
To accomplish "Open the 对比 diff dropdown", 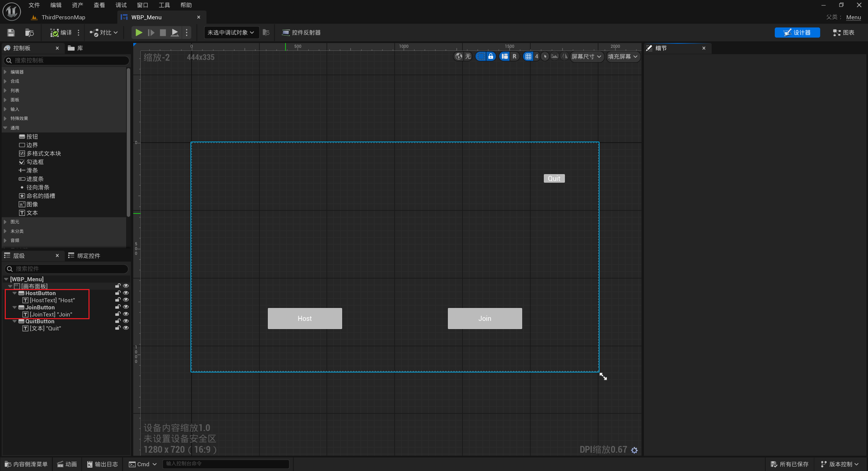I will 103,33.
